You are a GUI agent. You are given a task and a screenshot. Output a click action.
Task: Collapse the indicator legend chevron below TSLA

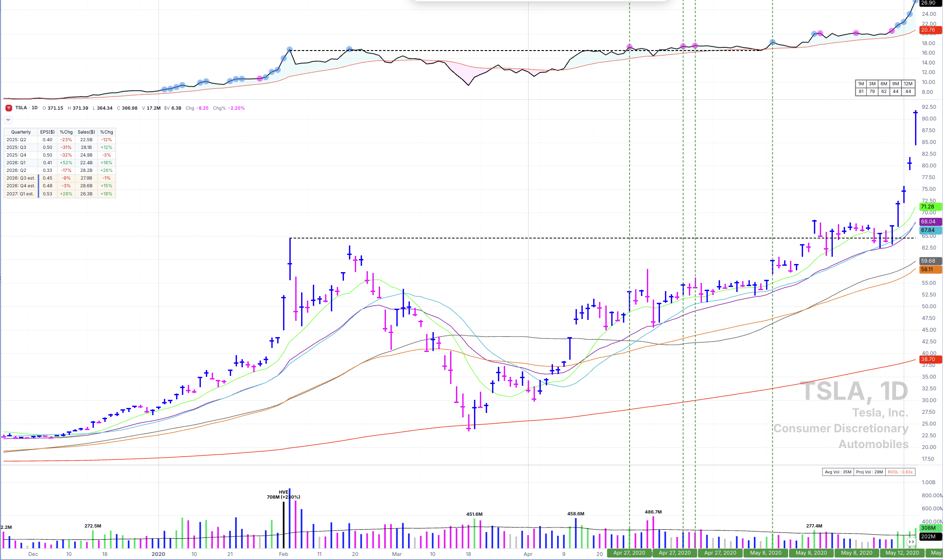8,120
